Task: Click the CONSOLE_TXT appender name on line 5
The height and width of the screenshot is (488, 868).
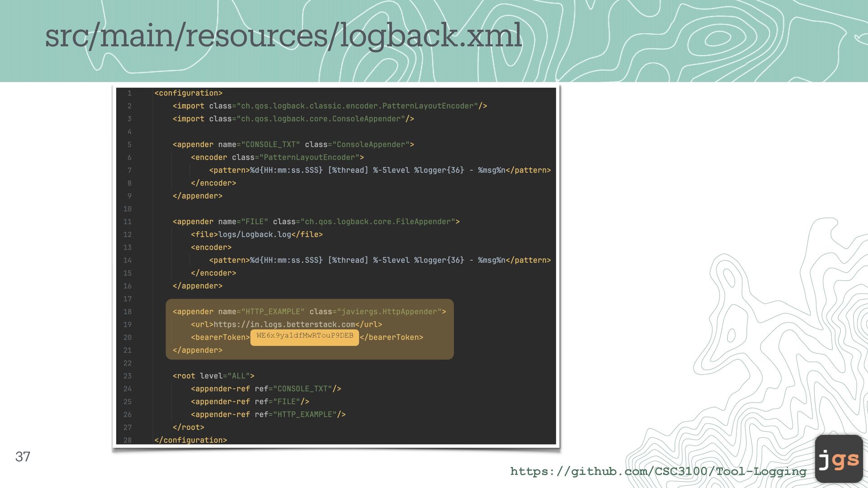Action: point(270,145)
